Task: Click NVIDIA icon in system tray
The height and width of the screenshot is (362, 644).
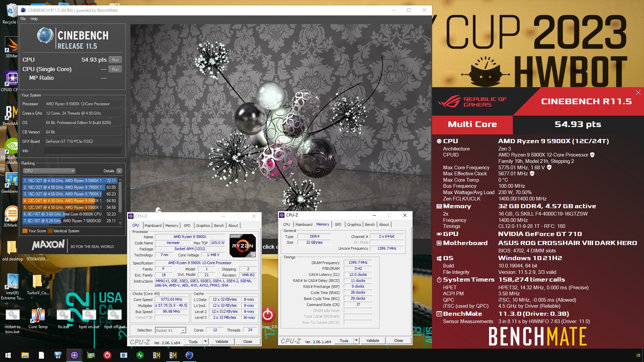Action: tap(638, 355)
